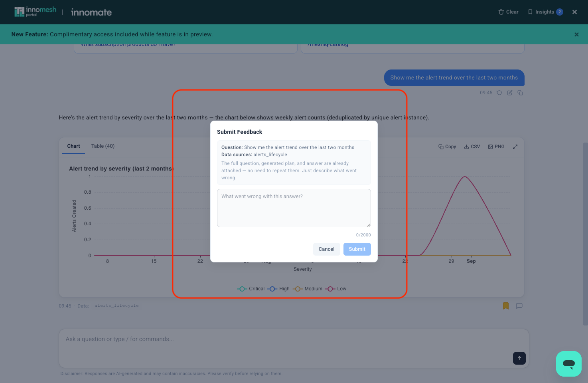Click the Submit button in the feedback dialog
The image size is (588, 383).
pos(357,249)
